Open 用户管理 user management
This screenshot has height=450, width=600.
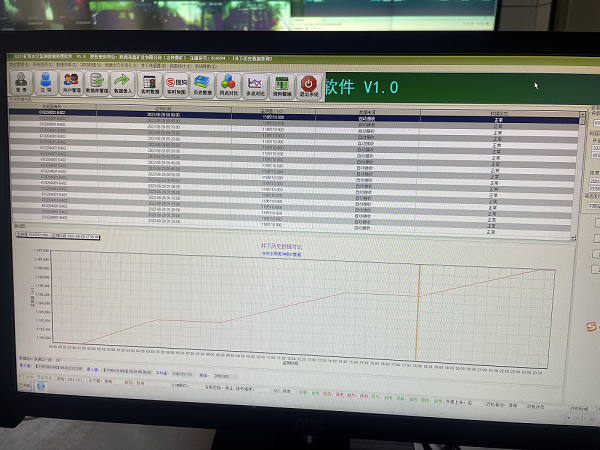pyautogui.click(x=72, y=84)
